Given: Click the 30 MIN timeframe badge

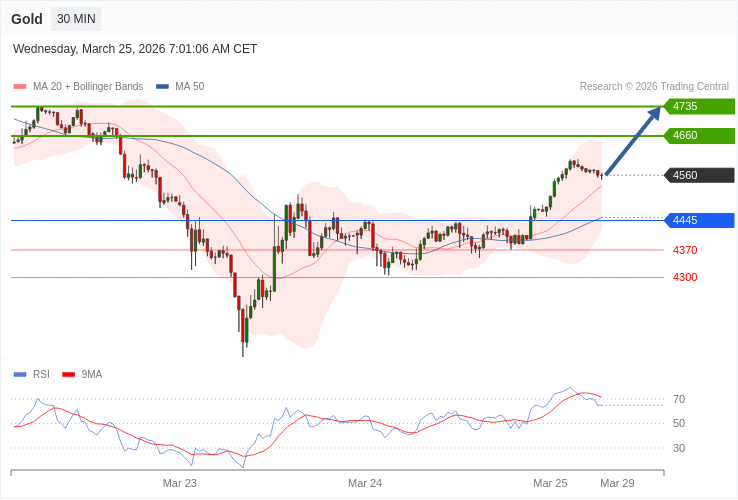Looking at the screenshot, I should tap(76, 19).
